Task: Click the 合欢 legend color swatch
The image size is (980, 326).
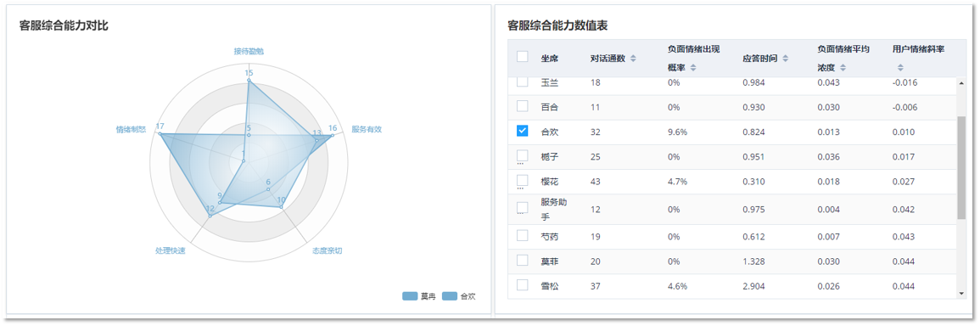Action: coord(450,296)
